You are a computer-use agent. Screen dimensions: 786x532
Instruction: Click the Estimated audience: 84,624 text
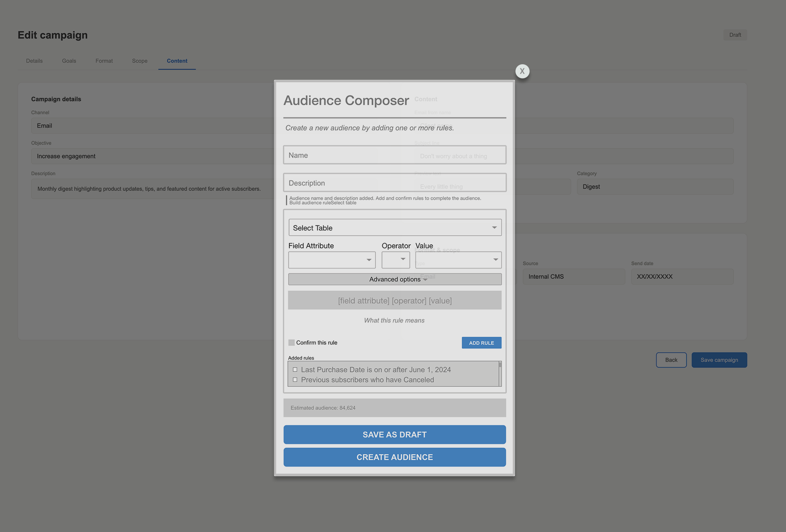click(323, 408)
